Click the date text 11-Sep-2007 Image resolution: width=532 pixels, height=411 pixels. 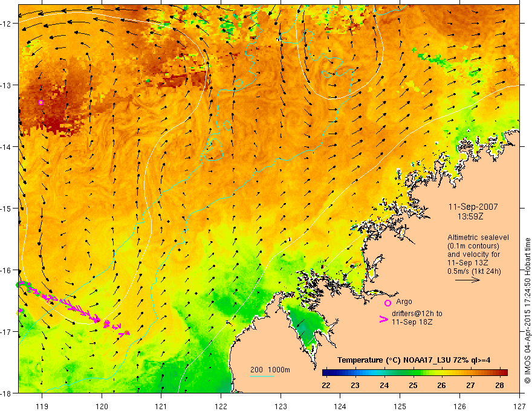[x=473, y=207]
